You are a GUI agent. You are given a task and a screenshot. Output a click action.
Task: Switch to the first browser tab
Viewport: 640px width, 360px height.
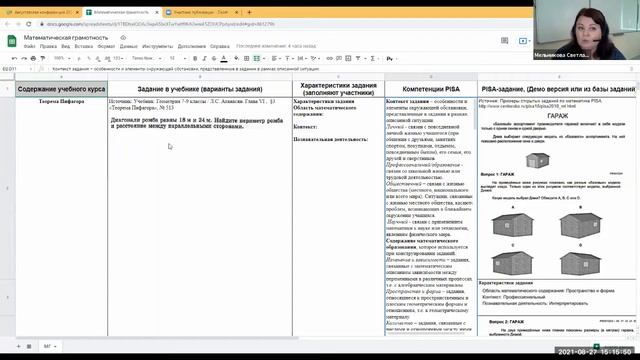(x=43, y=12)
